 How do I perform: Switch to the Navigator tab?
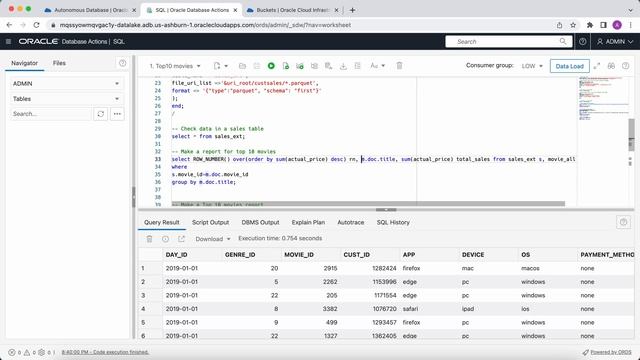click(x=24, y=63)
